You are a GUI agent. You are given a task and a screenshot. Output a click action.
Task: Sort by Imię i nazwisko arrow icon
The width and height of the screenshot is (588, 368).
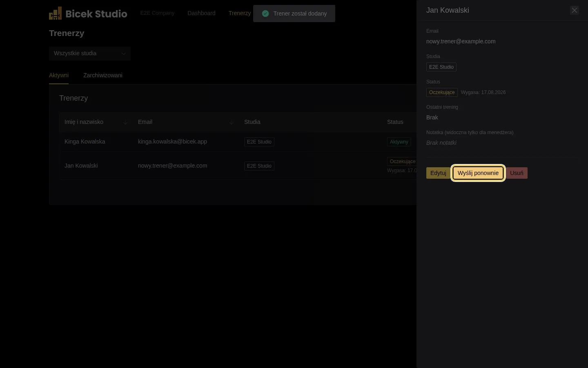click(125, 122)
